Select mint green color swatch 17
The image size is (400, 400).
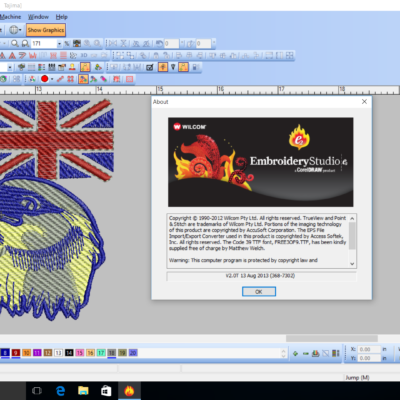pyautogui.click(x=101, y=353)
